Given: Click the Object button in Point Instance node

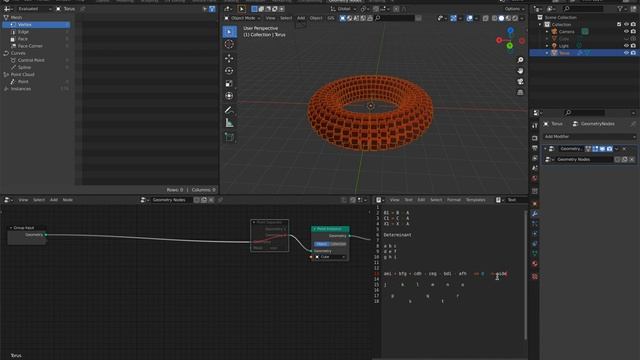Looking at the screenshot, I should pos(322,244).
